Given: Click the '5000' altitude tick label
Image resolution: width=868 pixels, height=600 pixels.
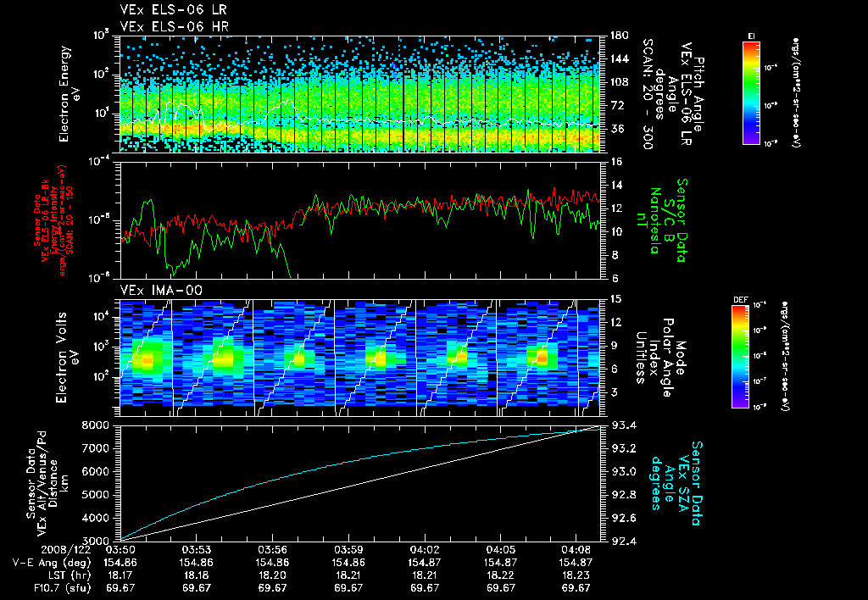Looking at the screenshot, I should (x=97, y=495).
